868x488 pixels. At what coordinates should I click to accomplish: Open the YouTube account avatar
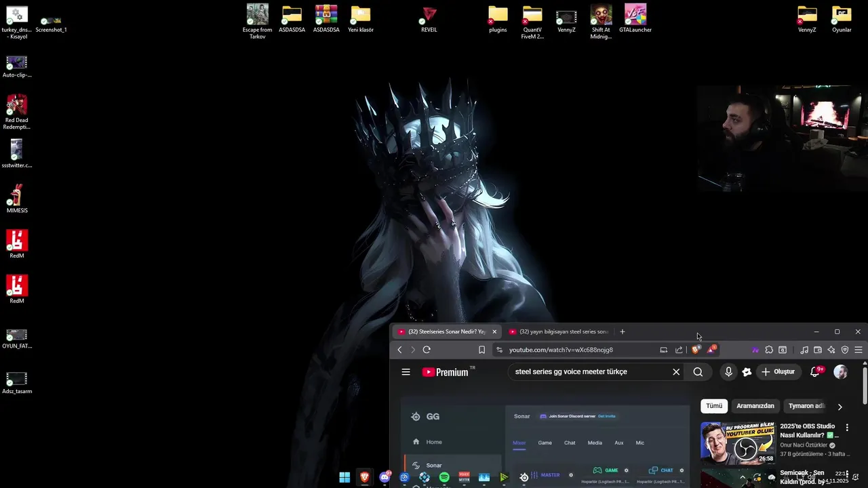coord(840,371)
